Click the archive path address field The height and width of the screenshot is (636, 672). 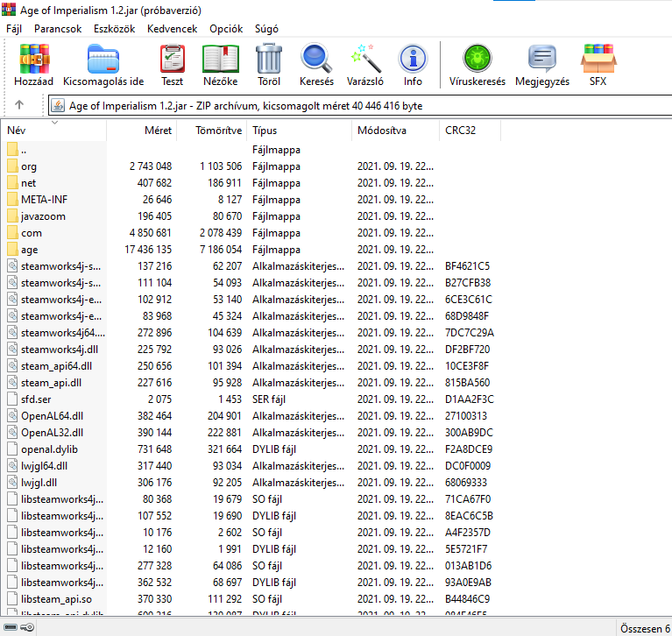coord(360,105)
